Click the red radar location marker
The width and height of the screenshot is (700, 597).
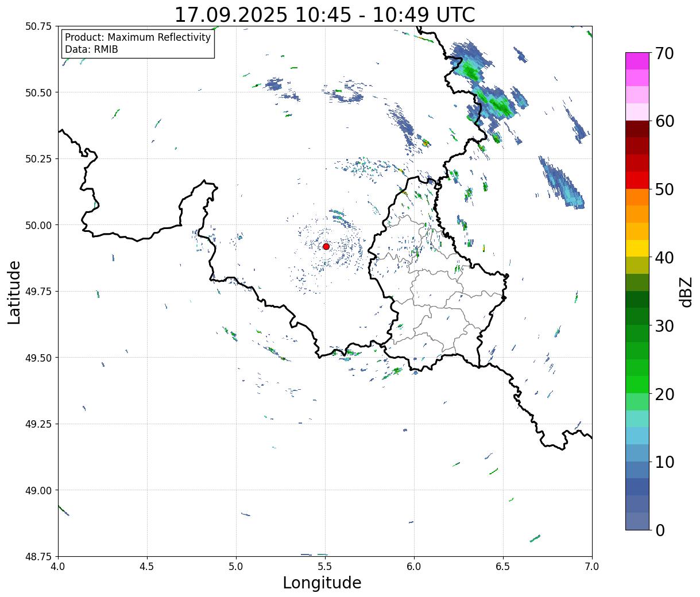[326, 246]
